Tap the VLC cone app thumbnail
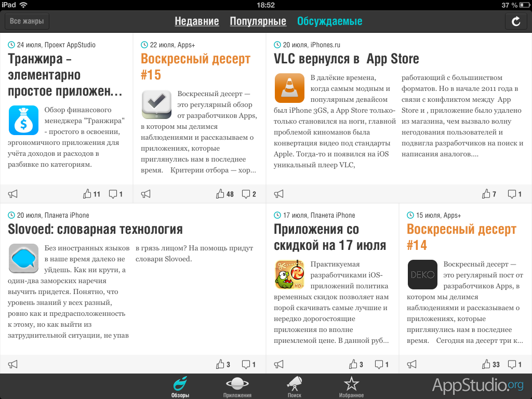532x399 pixels. tap(289, 88)
